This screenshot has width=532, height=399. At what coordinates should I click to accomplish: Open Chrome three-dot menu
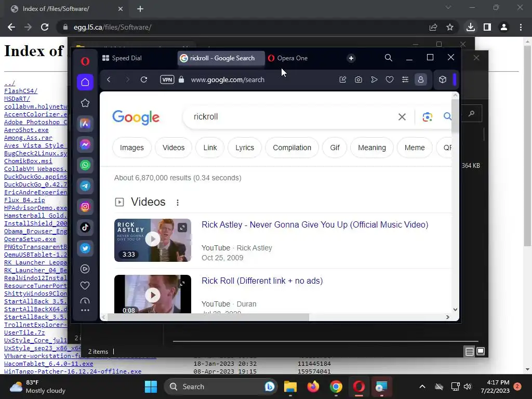[x=521, y=27]
